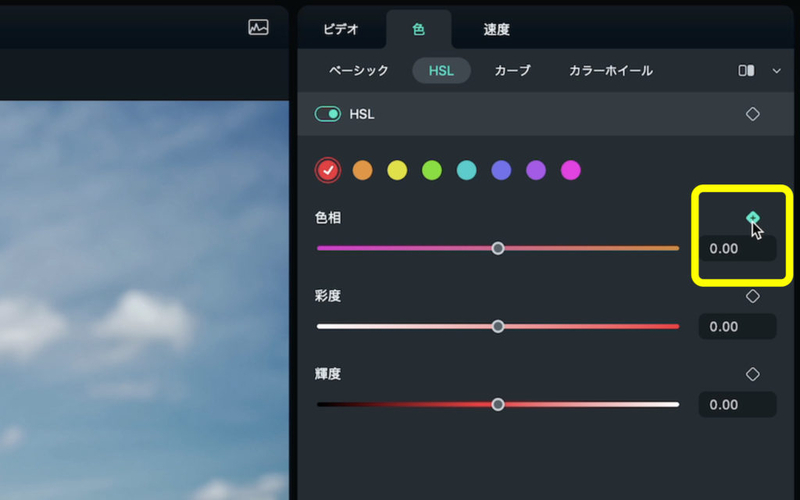Viewport: 800px width, 500px height.
Task: Select the cyan color swatch
Action: 466,170
